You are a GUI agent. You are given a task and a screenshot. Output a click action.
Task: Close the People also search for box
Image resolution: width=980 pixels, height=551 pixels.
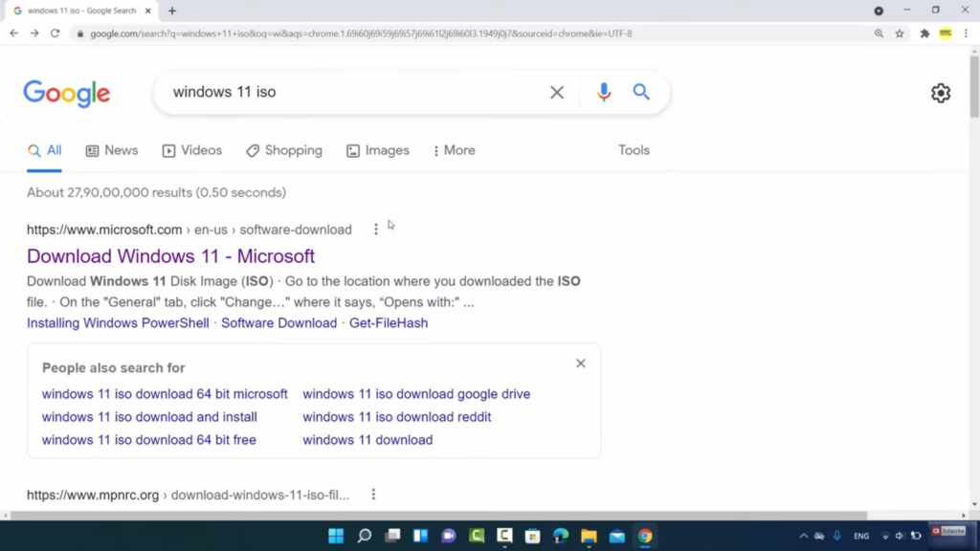point(581,364)
